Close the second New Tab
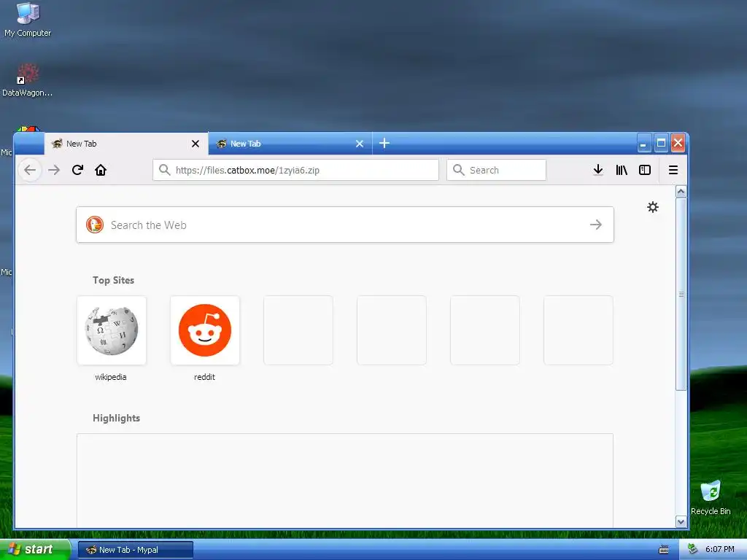747x560 pixels. tap(360, 144)
